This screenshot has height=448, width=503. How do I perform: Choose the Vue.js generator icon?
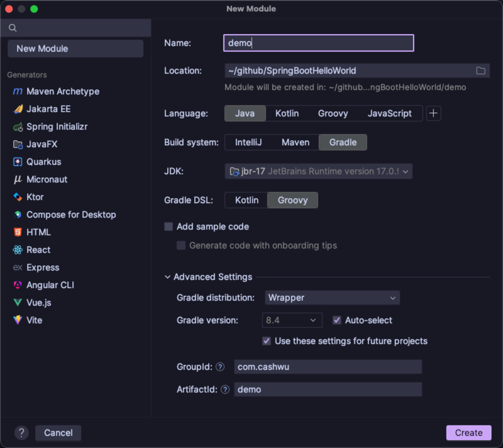pos(18,303)
